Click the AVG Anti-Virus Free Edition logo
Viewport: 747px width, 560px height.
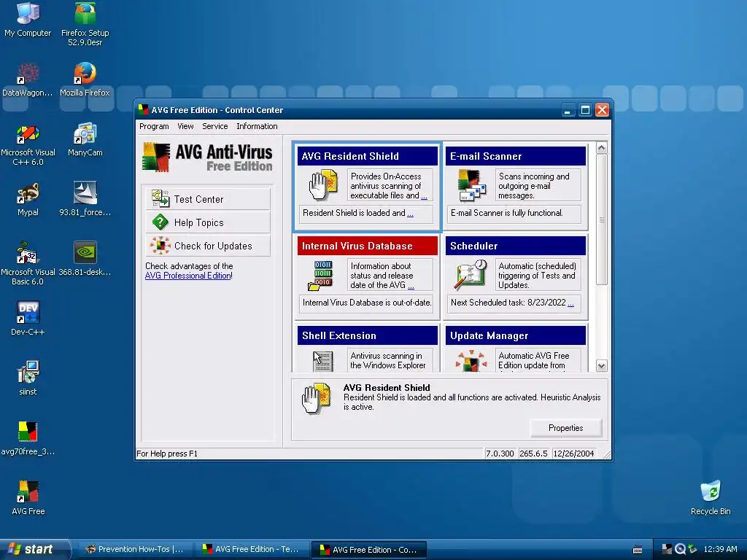point(207,157)
